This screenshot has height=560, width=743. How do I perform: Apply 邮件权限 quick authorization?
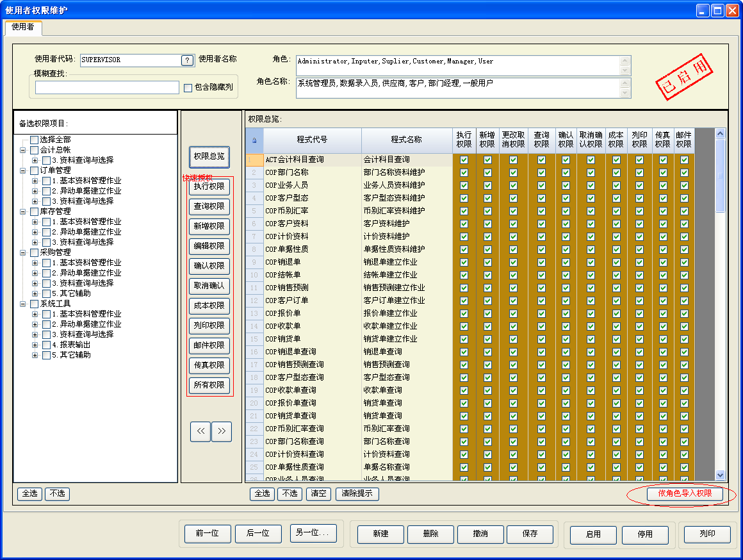tap(209, 346)
